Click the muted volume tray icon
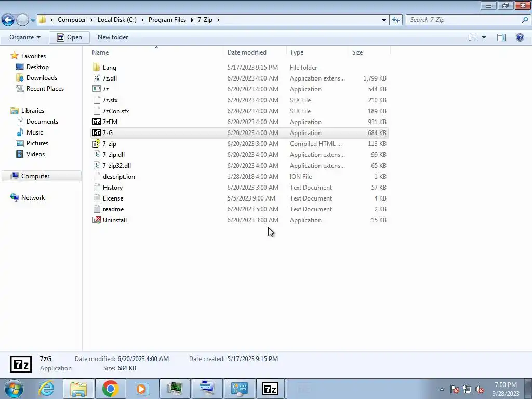 480,389
